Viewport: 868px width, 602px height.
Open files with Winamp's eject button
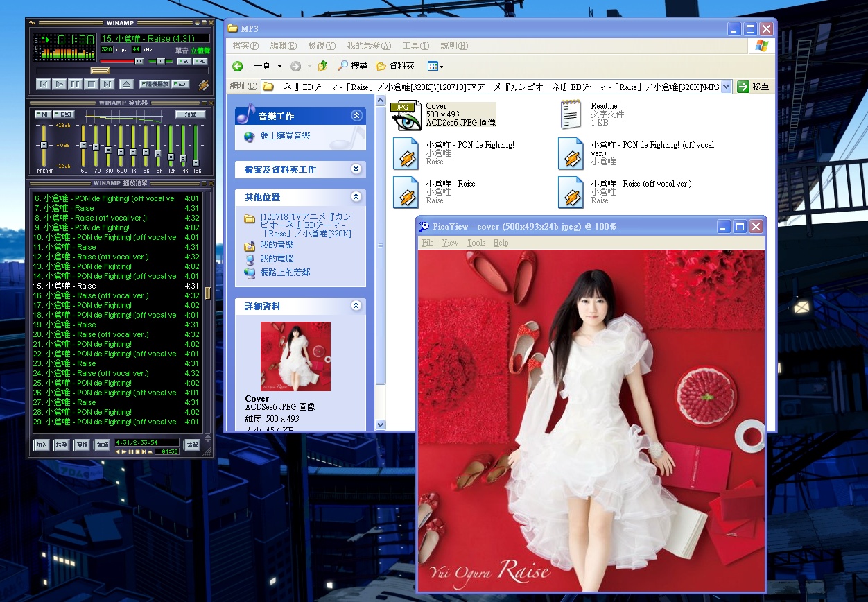[126, 84]
